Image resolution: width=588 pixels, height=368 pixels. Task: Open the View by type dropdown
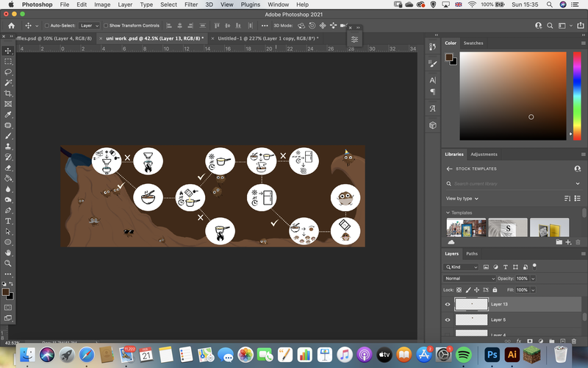pos(462,198)
